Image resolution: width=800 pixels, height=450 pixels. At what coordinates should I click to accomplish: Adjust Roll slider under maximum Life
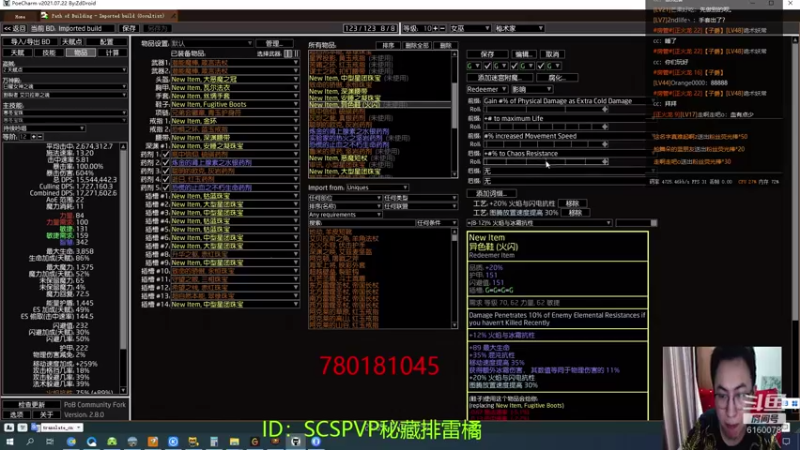tap(546, 127)
